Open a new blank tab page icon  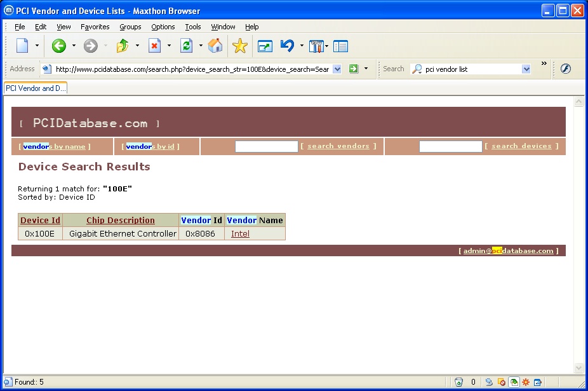[22, 46]
